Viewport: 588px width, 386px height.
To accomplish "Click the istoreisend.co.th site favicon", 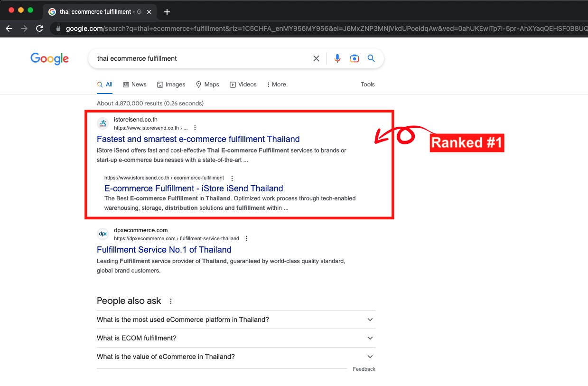I will [x=103, y=124].
